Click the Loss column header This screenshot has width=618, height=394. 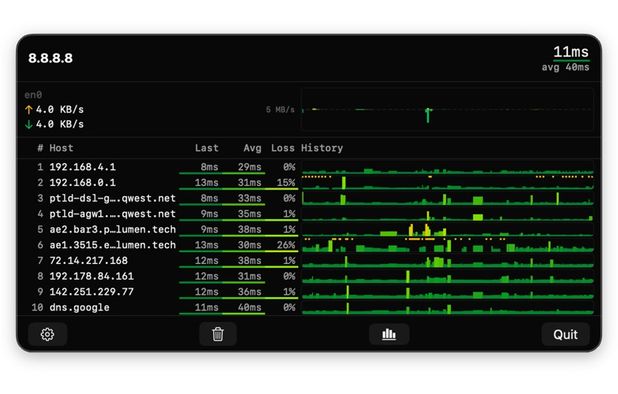(x=283, y=148)
